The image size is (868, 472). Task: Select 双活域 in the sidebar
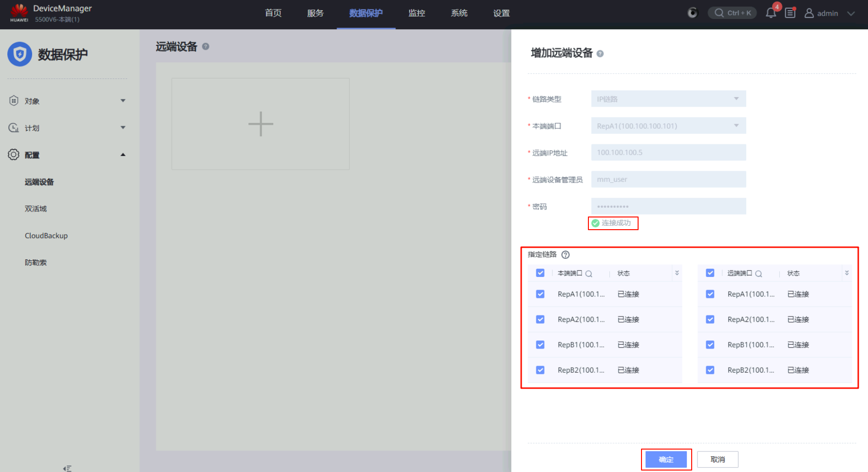pos(36,209)
